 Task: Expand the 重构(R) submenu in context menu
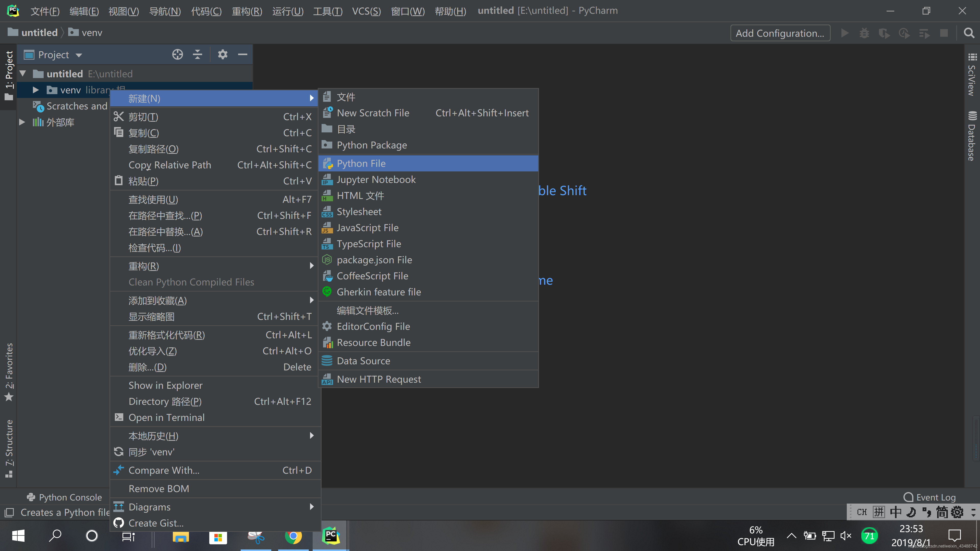(x=215, y=266)
